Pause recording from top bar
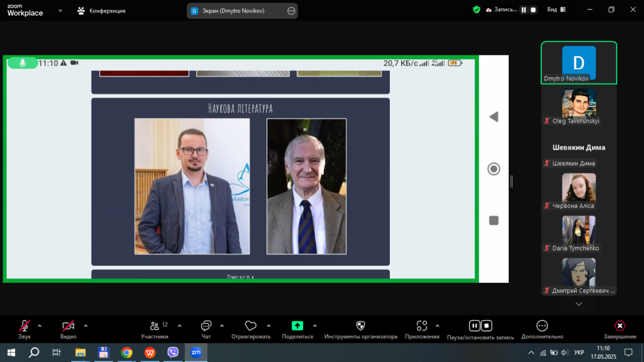Viewport: 644px width, 362px height. click(524, 10)
